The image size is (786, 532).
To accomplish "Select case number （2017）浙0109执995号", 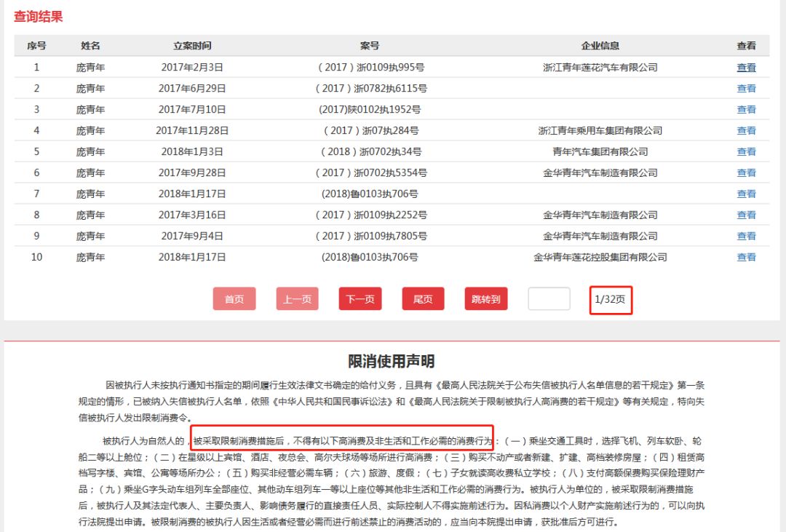I will 371,67.
